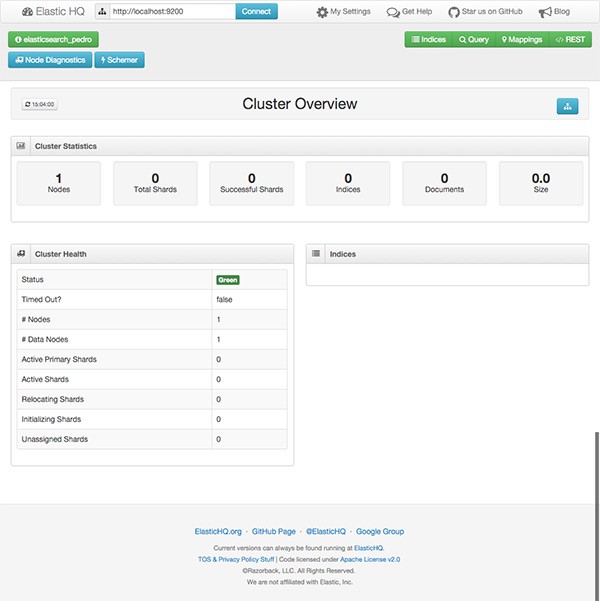Screen dimensions: 600x601
Task: Click the 'false' value cell
Action: [x=249, y=299]
